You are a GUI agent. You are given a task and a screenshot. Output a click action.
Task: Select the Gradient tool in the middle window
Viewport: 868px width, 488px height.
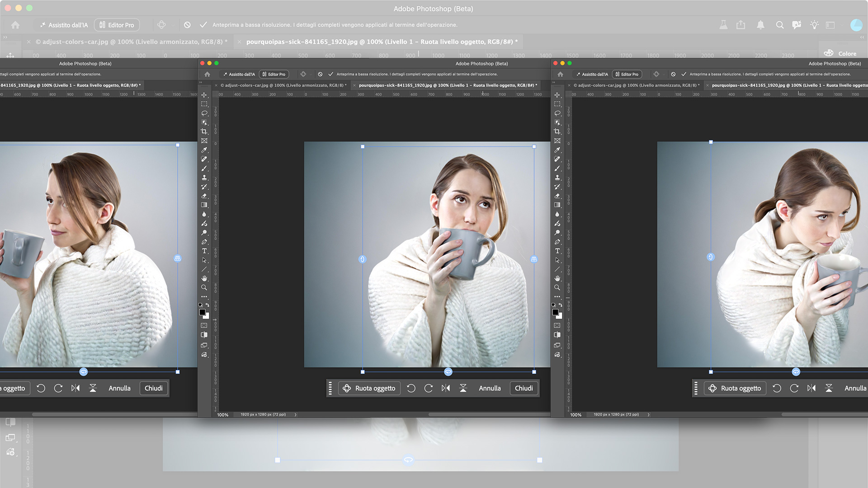[204, 205]
